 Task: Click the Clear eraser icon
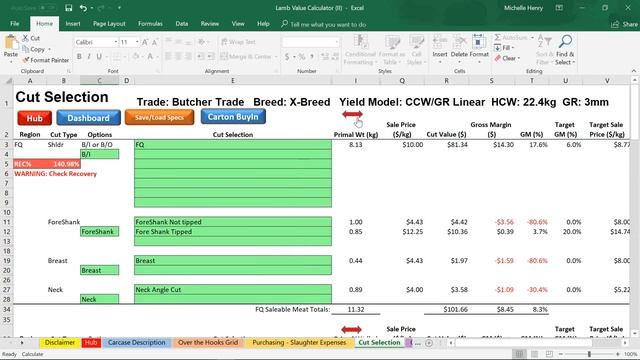click(x=498, y=58)
